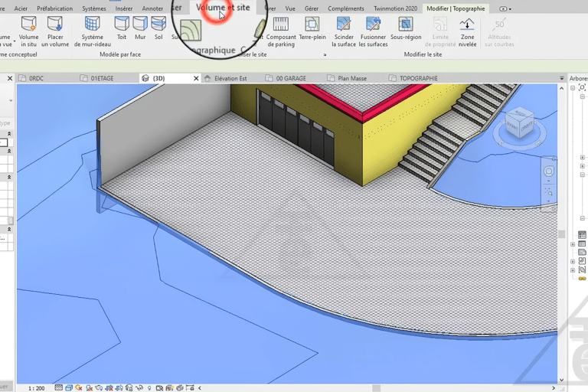
Task: Activate the Terre-plein tool
Action: [x=312, y=28]
